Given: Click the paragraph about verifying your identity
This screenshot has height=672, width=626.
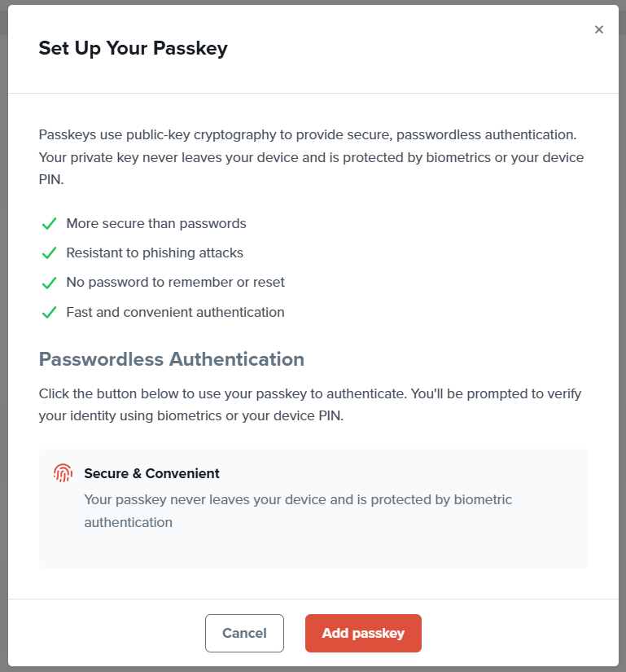Looking at the screenshot, I should [x=311, y=405].
